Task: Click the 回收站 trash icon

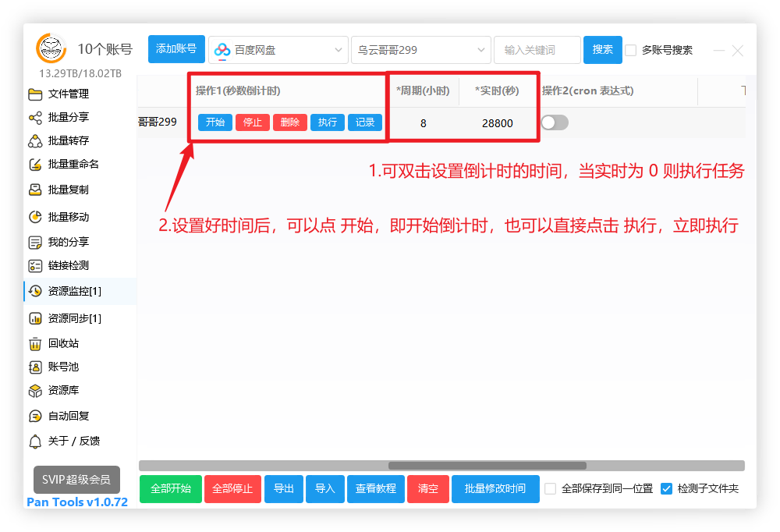Action: [35, 344]
